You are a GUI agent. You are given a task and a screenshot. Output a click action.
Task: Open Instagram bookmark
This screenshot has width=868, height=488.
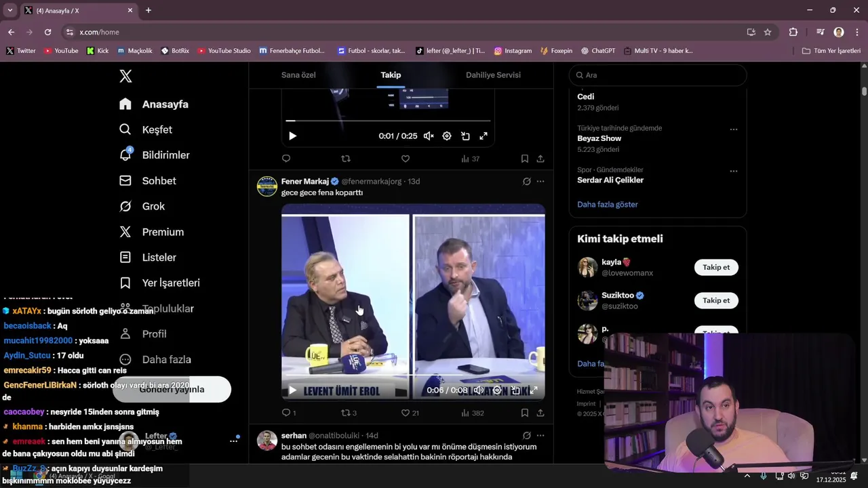513,51
